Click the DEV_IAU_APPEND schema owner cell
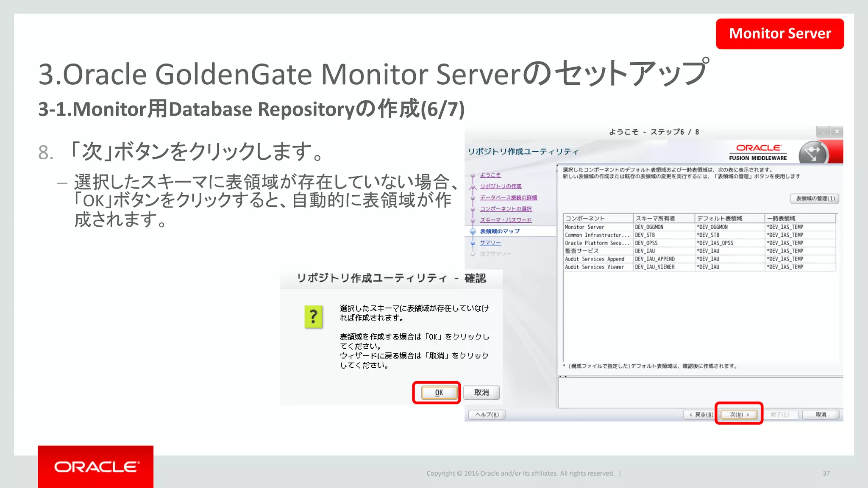The width and height of the screenshot is (868, 488). (x=664, y=259)
